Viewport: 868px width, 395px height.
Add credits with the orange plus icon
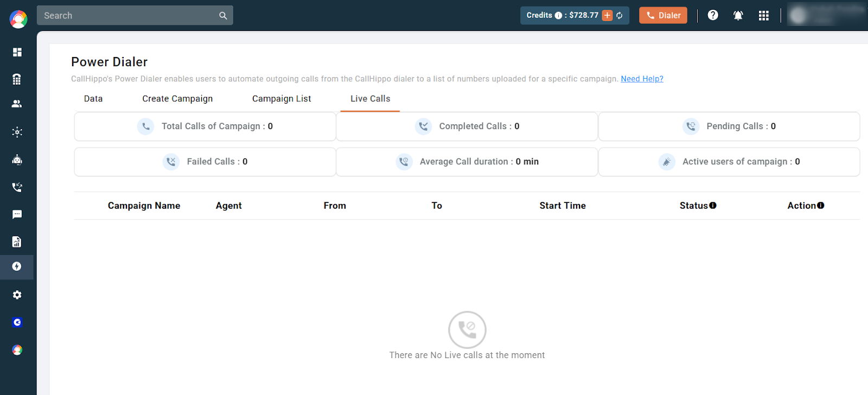pyautogui.click(x=607, y=16)
